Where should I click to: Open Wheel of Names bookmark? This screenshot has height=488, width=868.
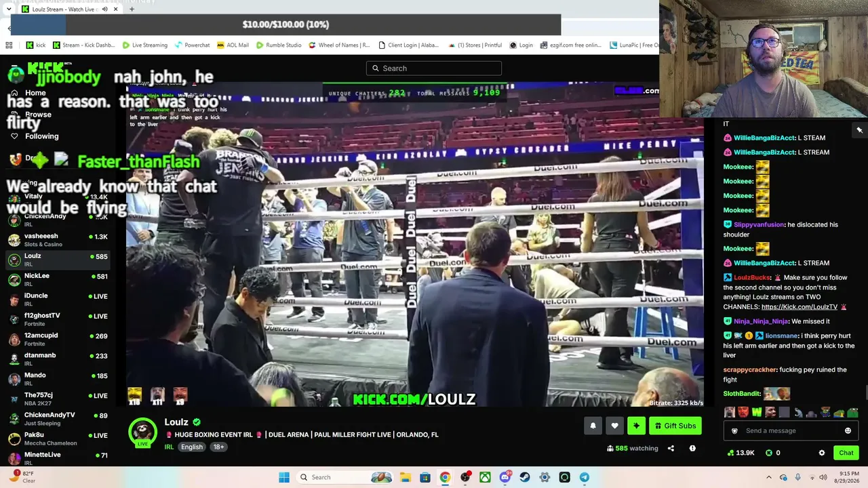339,45
